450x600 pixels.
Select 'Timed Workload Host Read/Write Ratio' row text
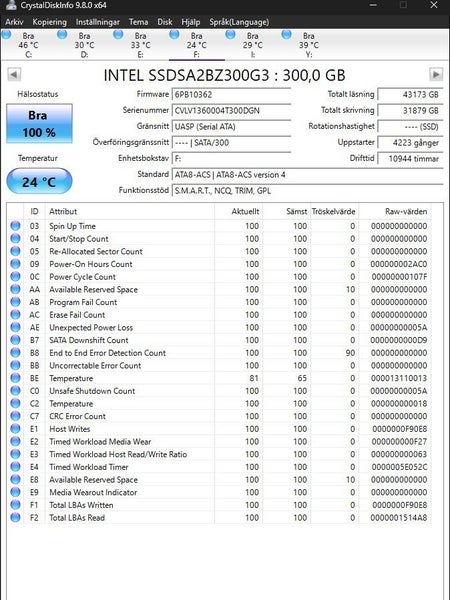pos(118,454)
